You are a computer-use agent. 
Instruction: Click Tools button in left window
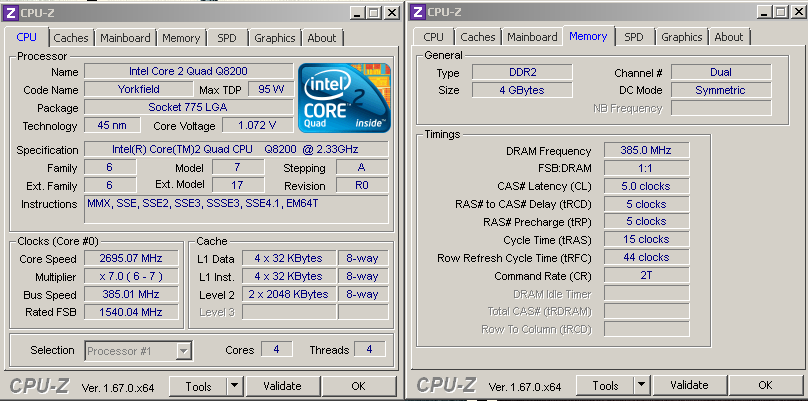click(198, 386)
